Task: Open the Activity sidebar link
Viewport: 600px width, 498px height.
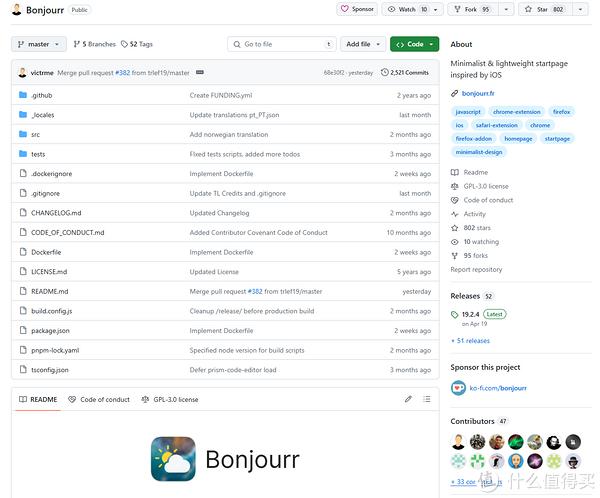Action: pyautogui.click(x=468, y=214)
